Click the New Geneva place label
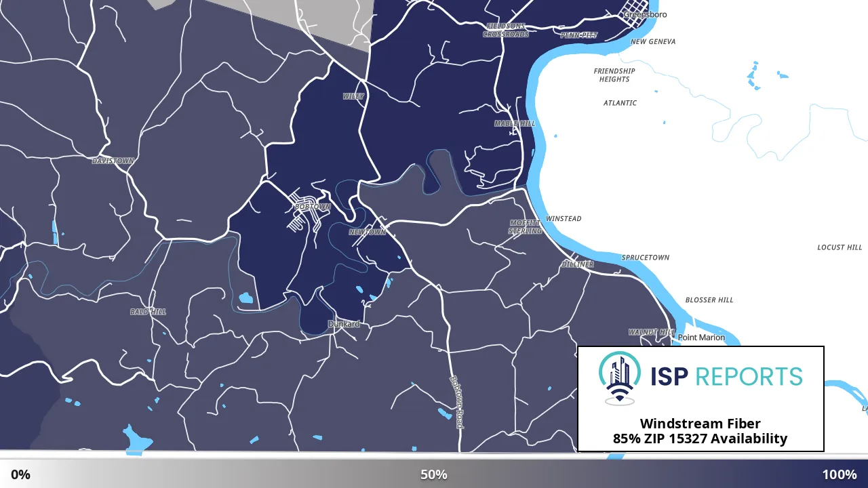This screenshot has height=488, width=868. coord(653,41)
